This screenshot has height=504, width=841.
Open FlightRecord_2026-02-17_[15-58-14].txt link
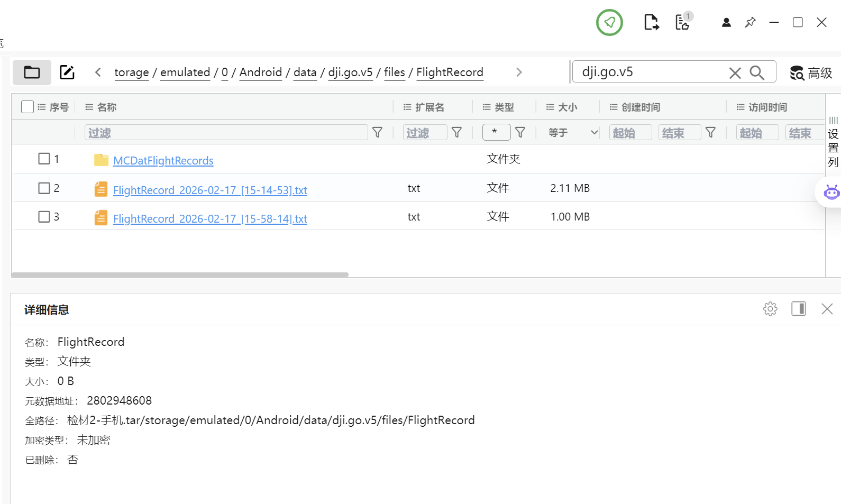pos(210,218)
